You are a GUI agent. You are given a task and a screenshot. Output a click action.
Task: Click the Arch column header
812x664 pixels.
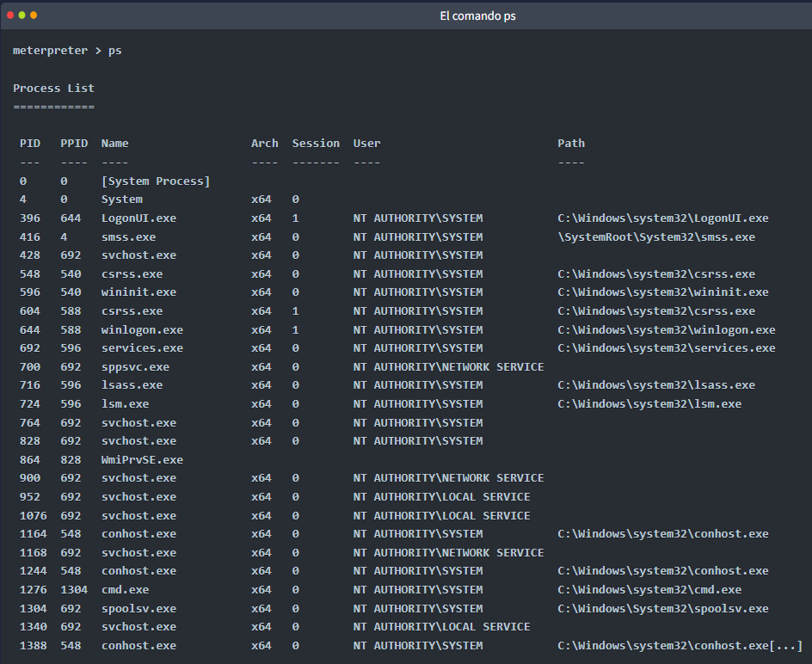point(265,144)
